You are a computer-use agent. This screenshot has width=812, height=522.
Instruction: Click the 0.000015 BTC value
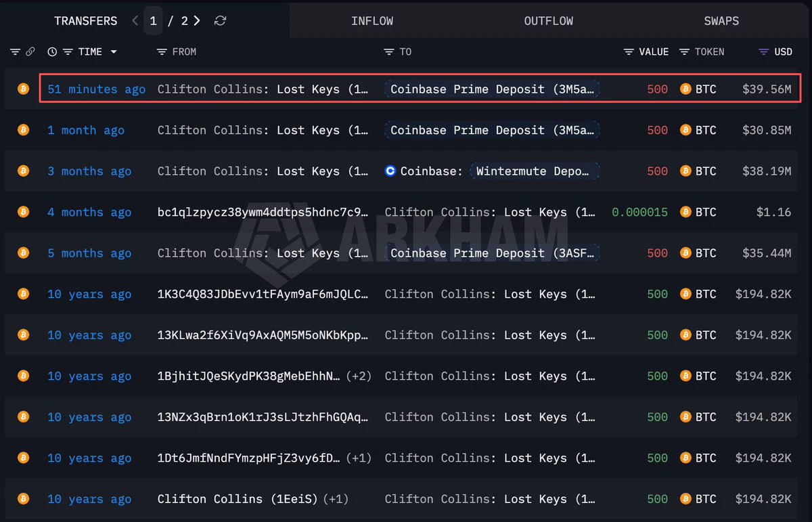click(639, 212)
